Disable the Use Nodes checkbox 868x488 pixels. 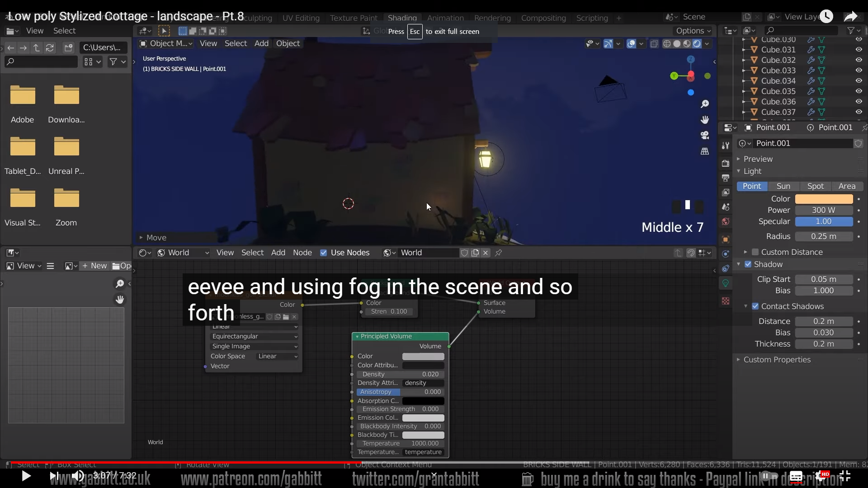pos(323,253)
